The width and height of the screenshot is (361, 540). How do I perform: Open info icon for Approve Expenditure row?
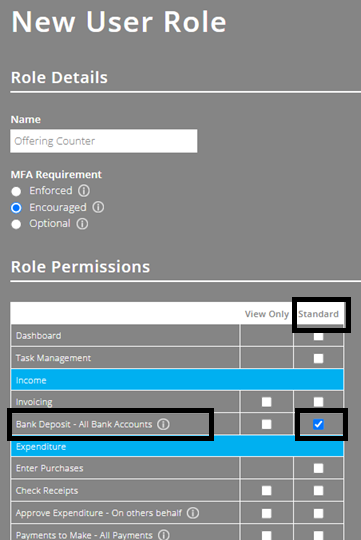[193, 513]
